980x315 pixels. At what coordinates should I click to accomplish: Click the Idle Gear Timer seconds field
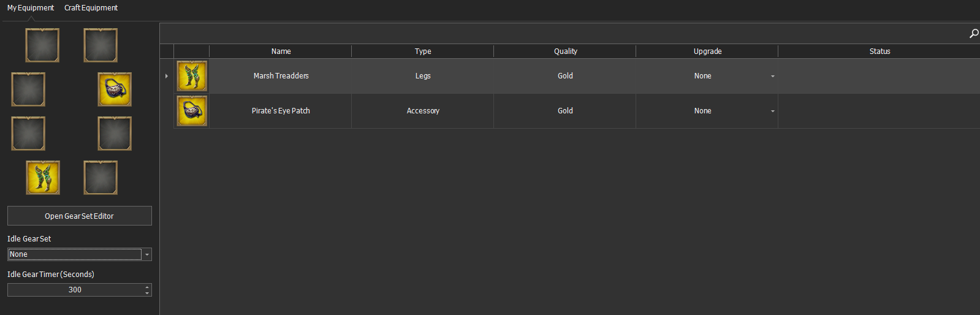75,290
